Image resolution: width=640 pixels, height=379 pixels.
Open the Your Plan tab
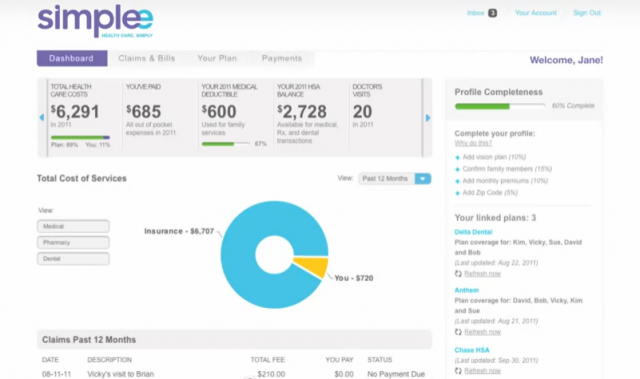click(217, 58)
